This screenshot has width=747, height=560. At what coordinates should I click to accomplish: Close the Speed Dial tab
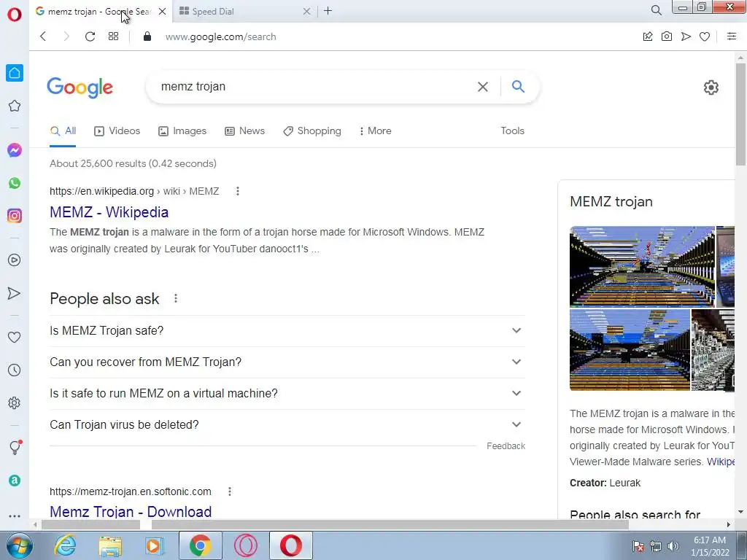coord(307,11)
